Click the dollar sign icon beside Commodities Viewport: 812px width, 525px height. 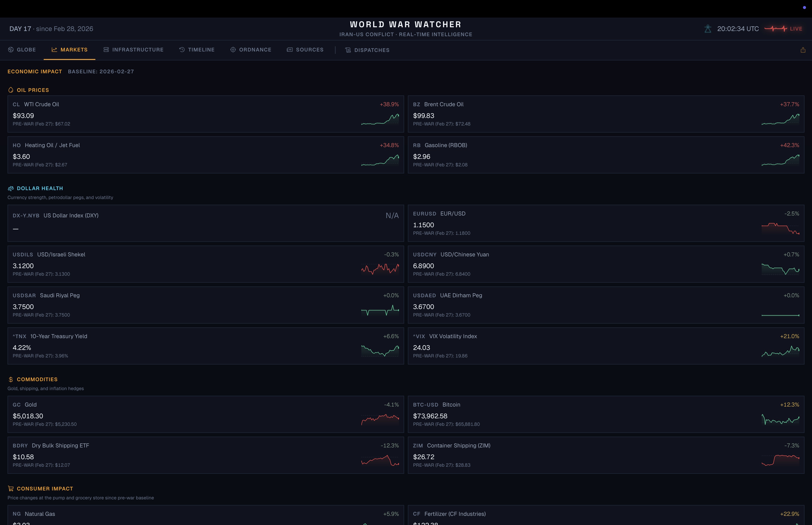11,380
